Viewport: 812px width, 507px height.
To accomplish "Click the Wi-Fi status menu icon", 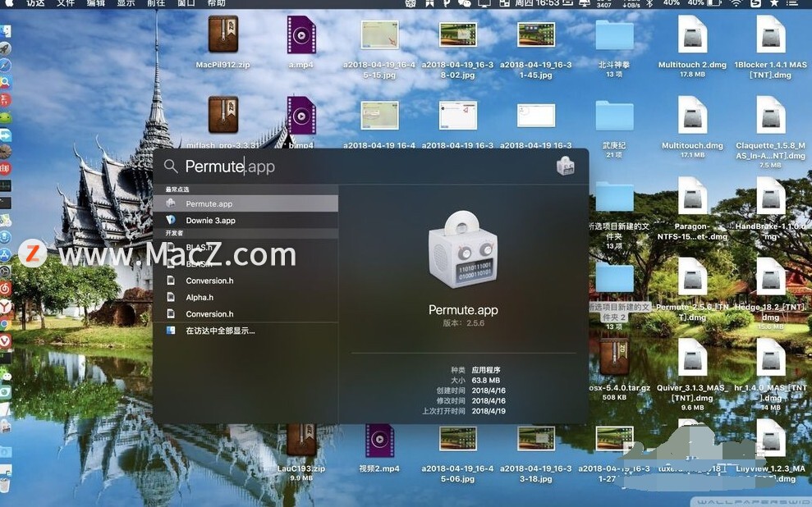I will [736, 3].
